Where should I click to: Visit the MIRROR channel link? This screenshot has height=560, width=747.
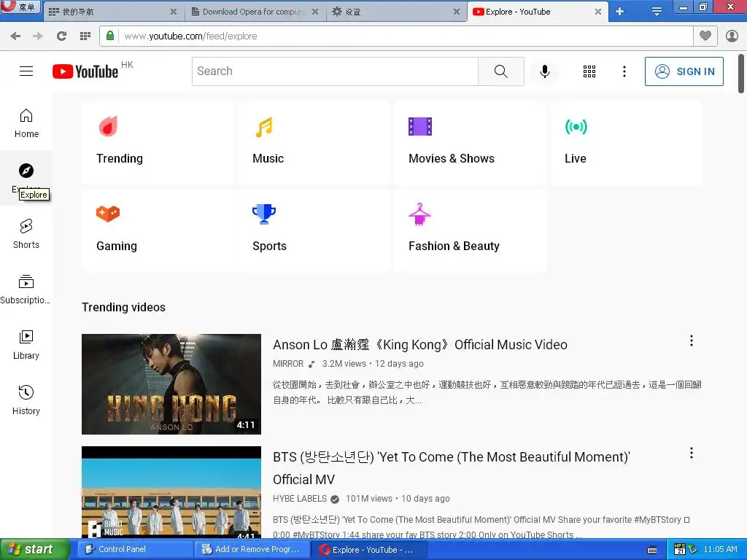288,364
